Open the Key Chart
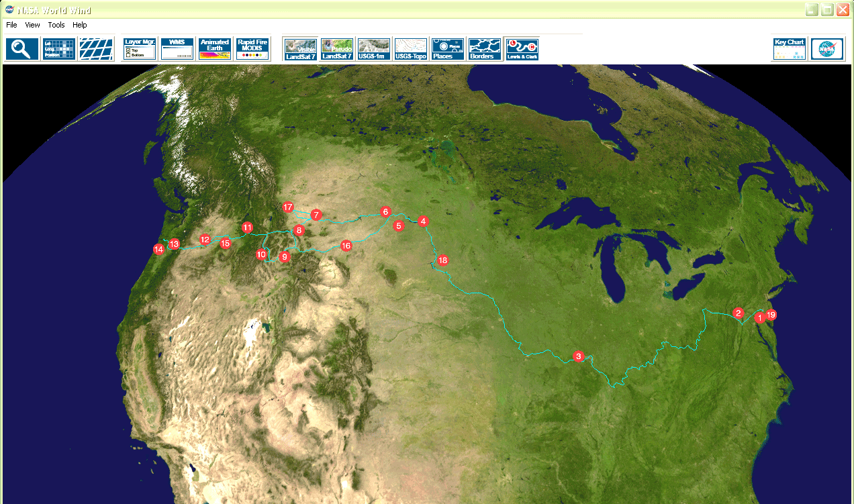This screenshot has height=504, width=854. coord(790,49)
